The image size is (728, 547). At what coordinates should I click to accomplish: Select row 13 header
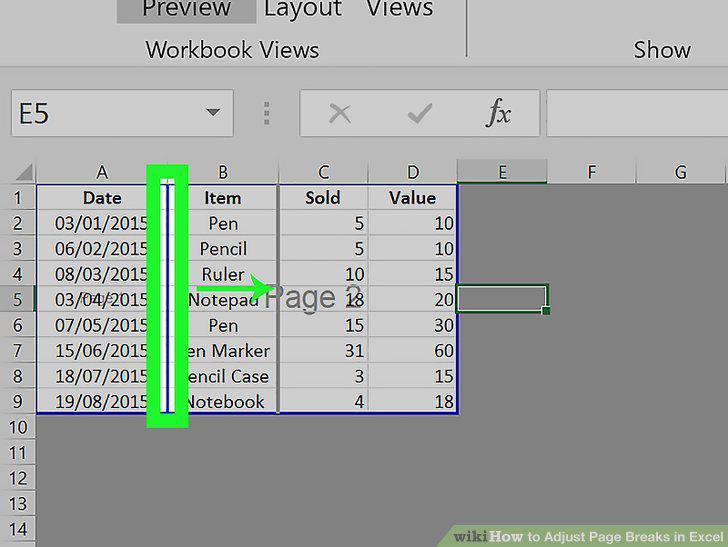tap(18, 504)
